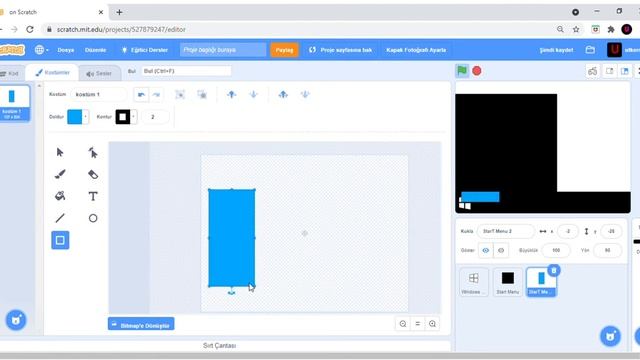Delete the selected sprite with trash icon
The image size is (640, 360).
pyautogui.click(x=554, y=270)
